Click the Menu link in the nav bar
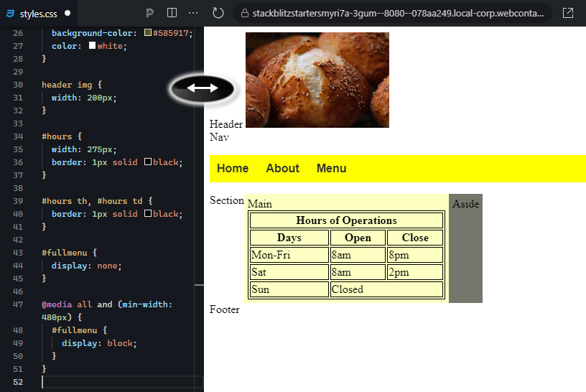The image size is (586, 392). pos(332,169)
